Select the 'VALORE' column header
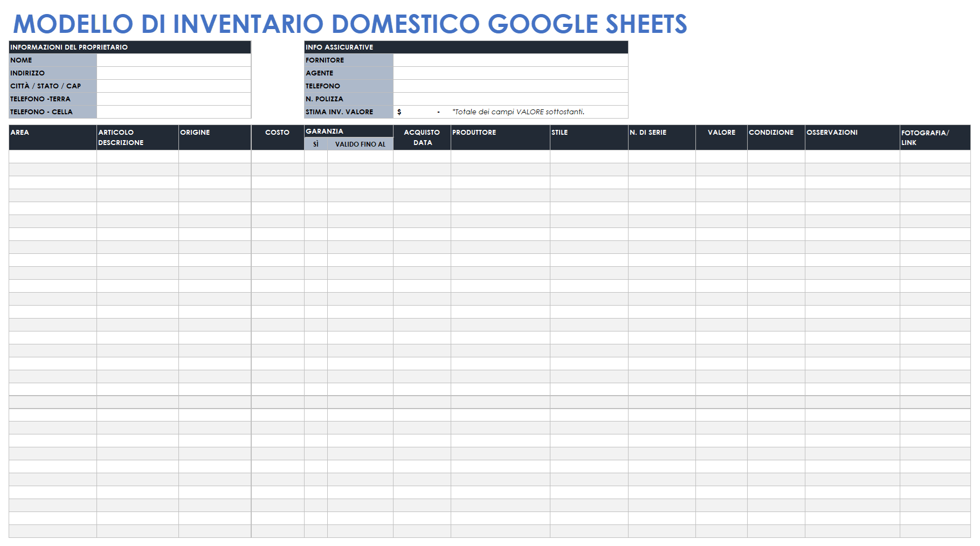 (721, 137)
